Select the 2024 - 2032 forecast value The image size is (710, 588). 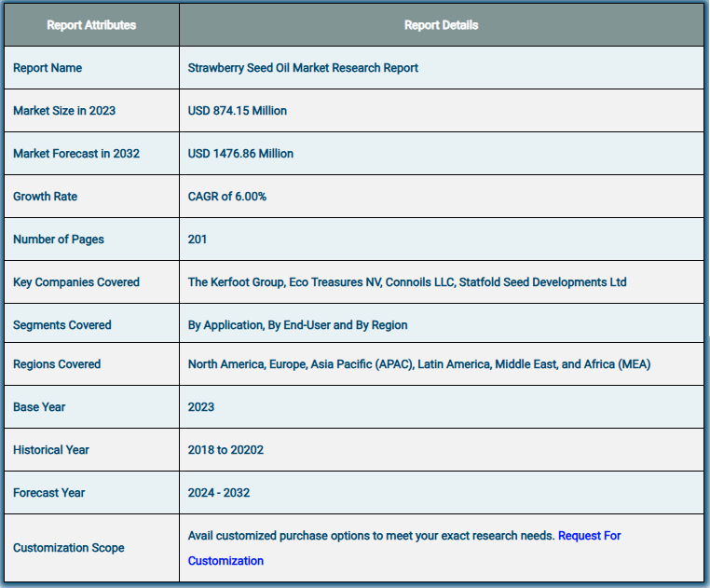(219, 492)
